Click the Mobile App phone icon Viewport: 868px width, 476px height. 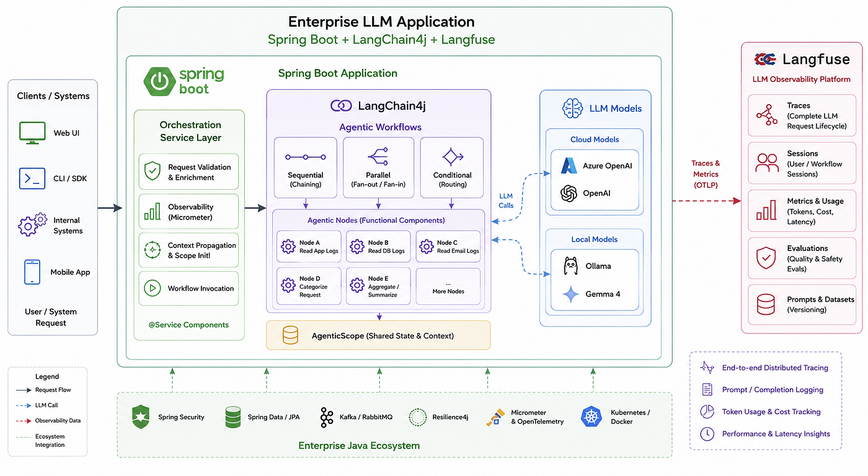click(x=32, y=272)
